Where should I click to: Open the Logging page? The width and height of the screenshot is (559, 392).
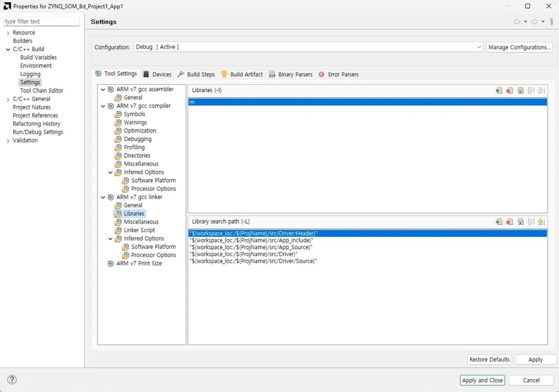pos(30,74)
